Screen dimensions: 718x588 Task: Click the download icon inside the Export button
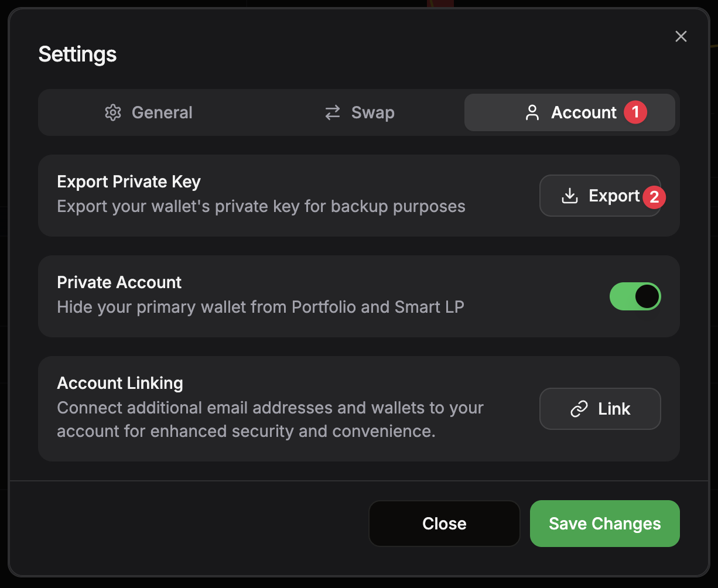click(569, 196)
